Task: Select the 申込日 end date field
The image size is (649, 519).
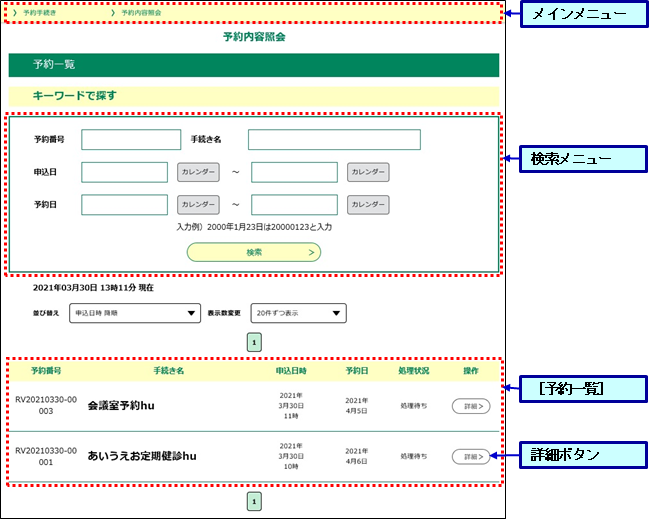Action: pos(294,172)
